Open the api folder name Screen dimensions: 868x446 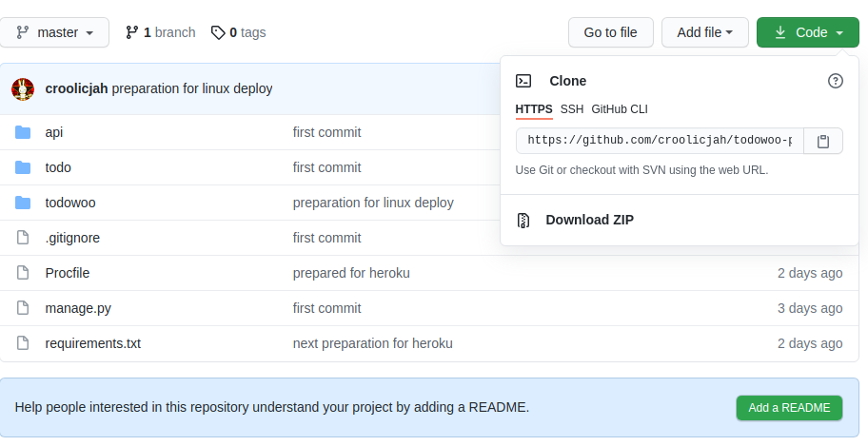click(53, 132)
